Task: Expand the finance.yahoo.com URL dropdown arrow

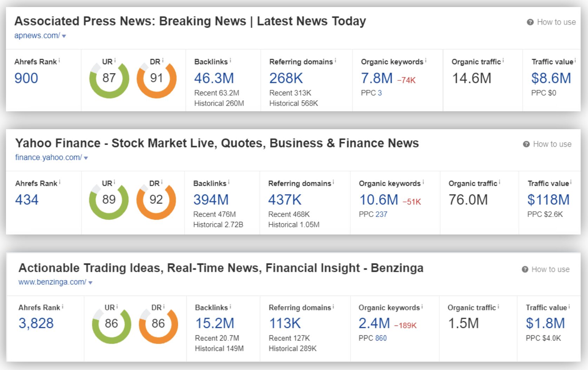Action: [86, 158]
